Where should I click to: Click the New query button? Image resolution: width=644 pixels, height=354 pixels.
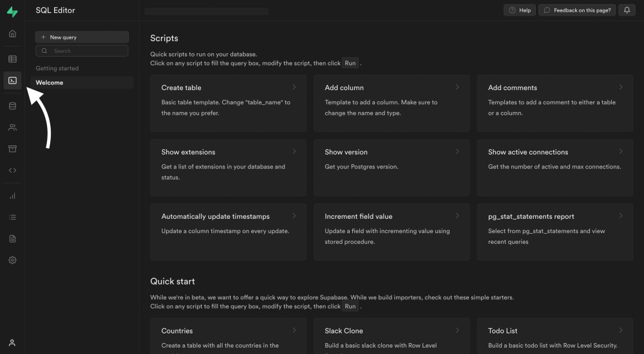[82, 37]
